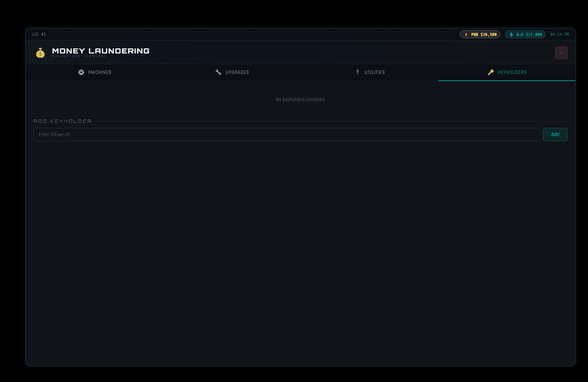Click the Add keyholder button
588x382 pixels.
555,135
